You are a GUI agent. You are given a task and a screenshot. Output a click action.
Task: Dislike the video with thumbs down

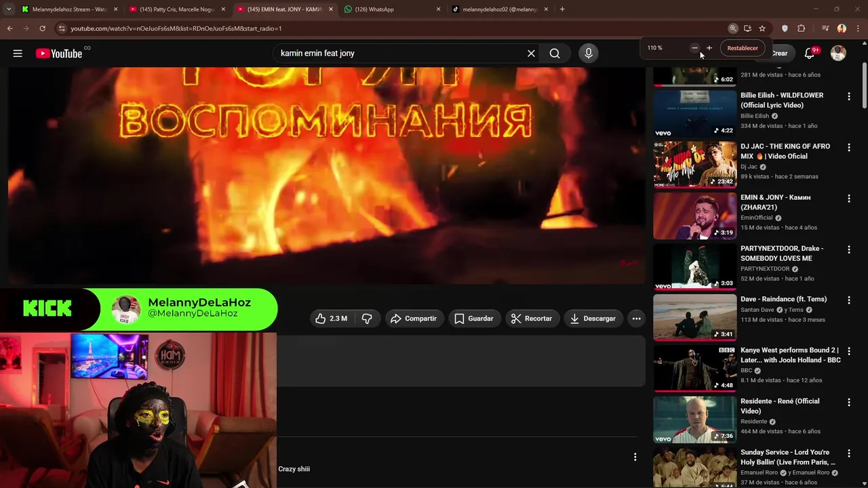[367, 319]
